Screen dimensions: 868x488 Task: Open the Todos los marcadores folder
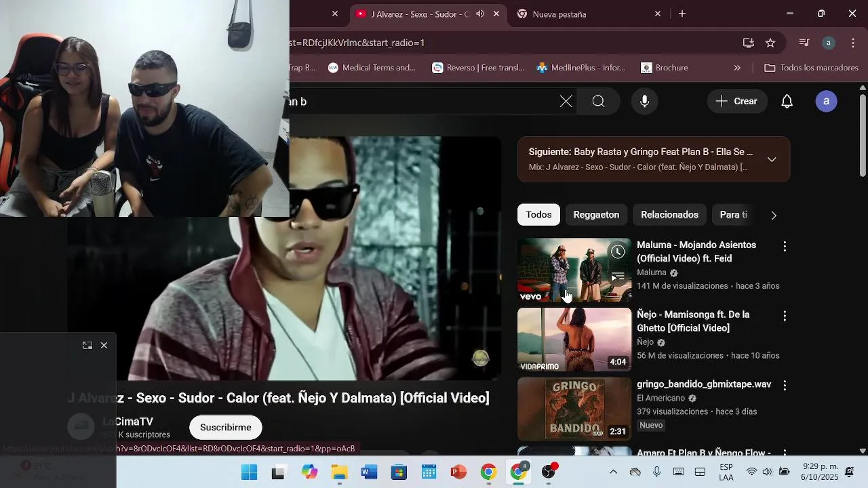(812, 68)
